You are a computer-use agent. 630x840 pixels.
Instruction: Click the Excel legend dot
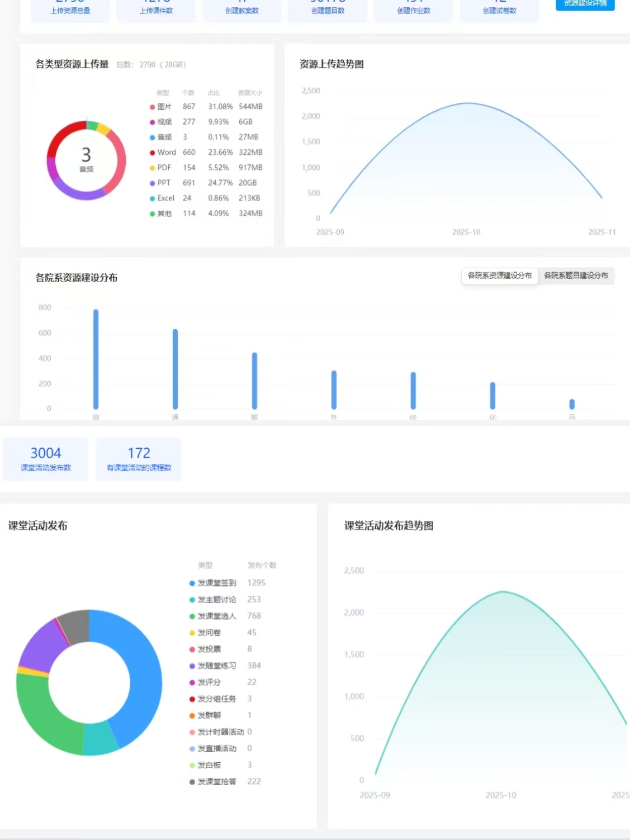coord(152,198)
